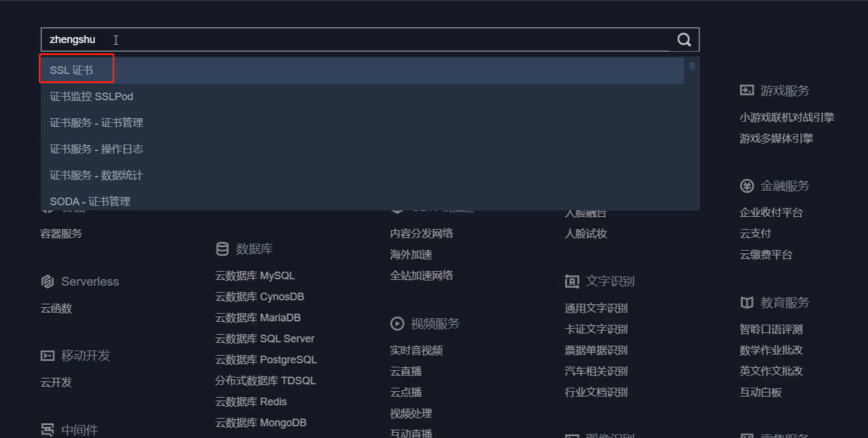Open 云开发 under 移动开发
Screen dimensions: 868x438
56,382
